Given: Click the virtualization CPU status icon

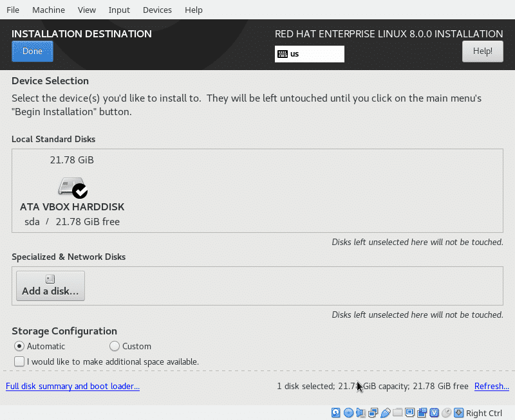Looking at the screenshot, I should (434, 412).
